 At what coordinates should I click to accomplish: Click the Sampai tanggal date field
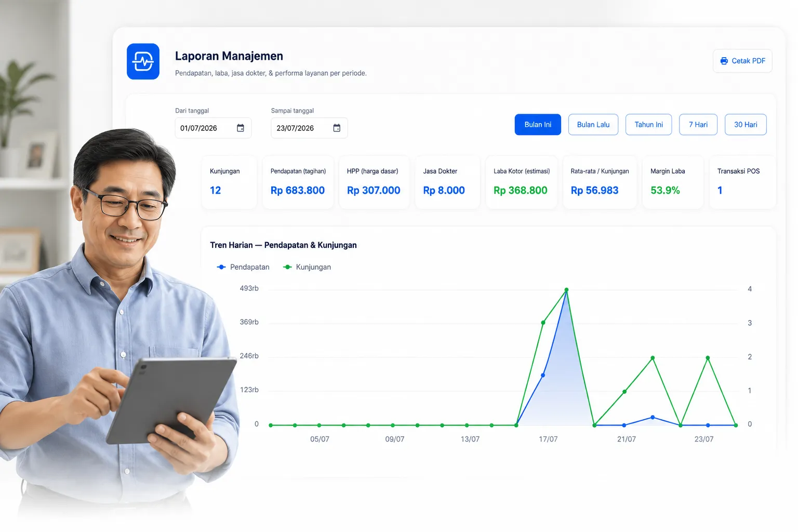tap(309, 128)
